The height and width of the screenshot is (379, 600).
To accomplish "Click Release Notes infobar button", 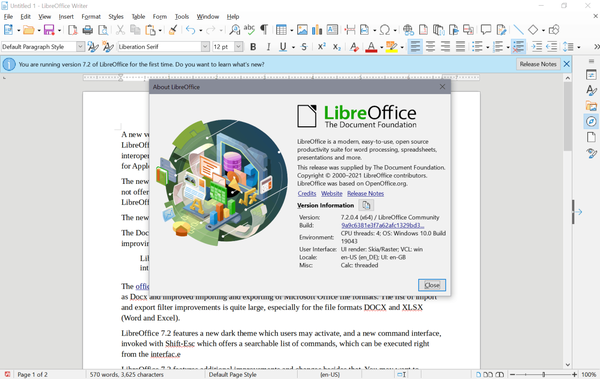I will click(x=538, y=64).
